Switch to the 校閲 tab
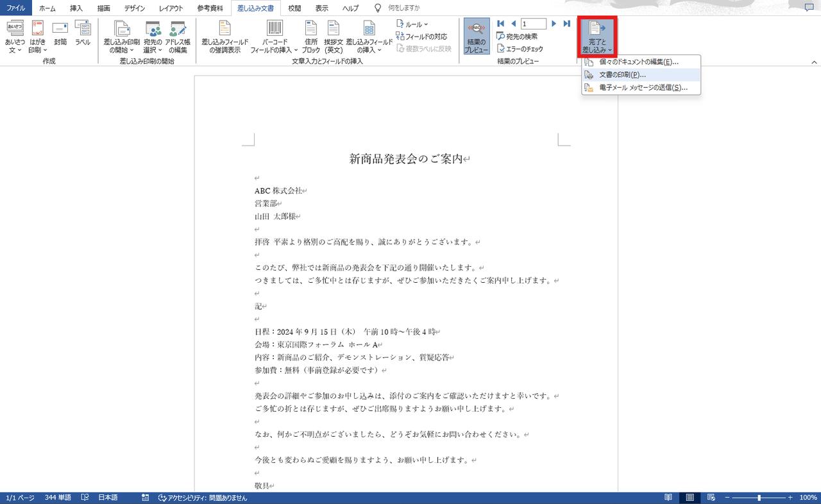Viewport: 821px width, 504px height. tap(294, 8)
